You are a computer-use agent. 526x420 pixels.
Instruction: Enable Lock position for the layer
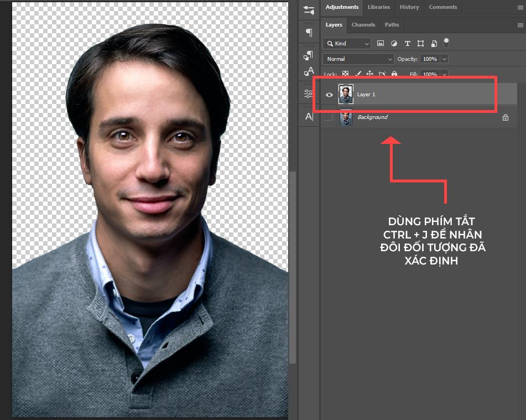click(x=371, y=74)
